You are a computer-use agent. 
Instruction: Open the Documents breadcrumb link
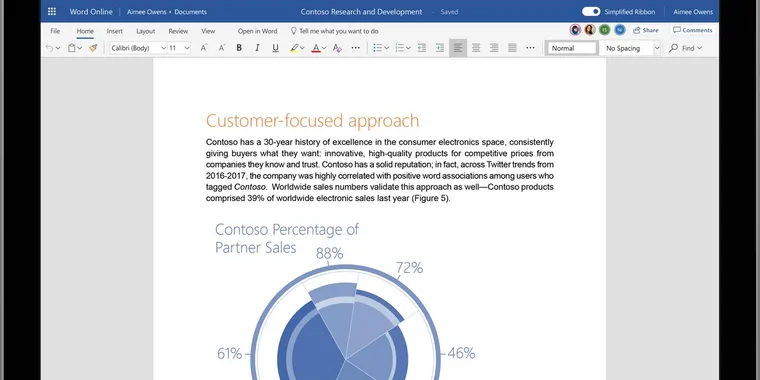tap(190, 12)
